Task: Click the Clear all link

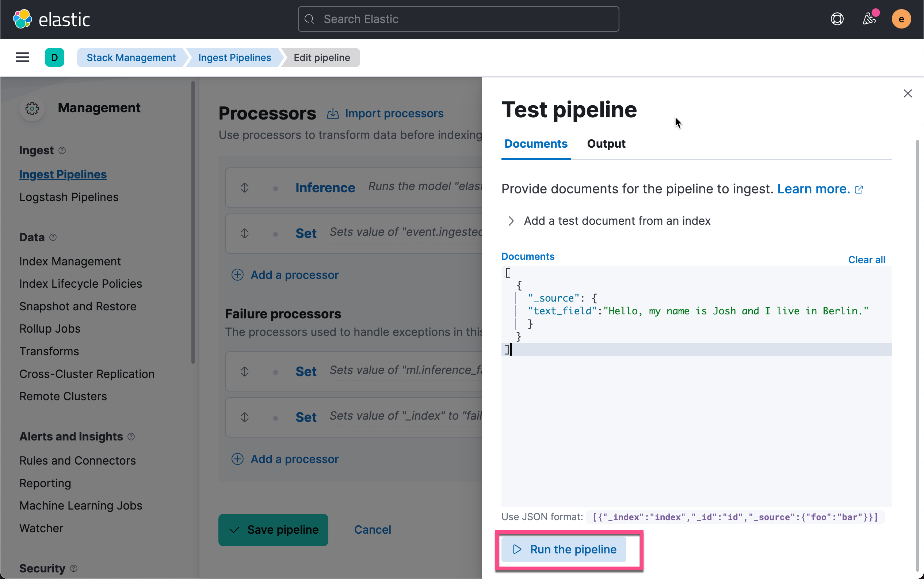Action: 866,260
